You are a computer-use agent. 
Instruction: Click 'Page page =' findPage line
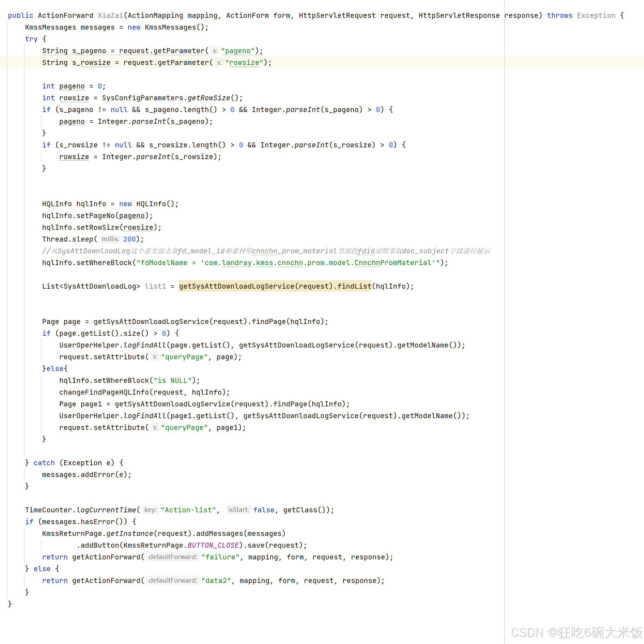(x=185, y=321)
